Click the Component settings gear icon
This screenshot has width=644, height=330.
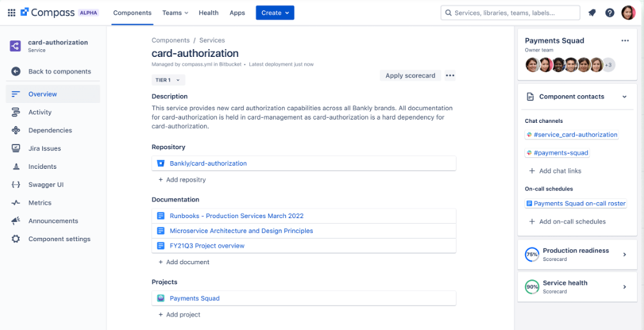point(15,239)
